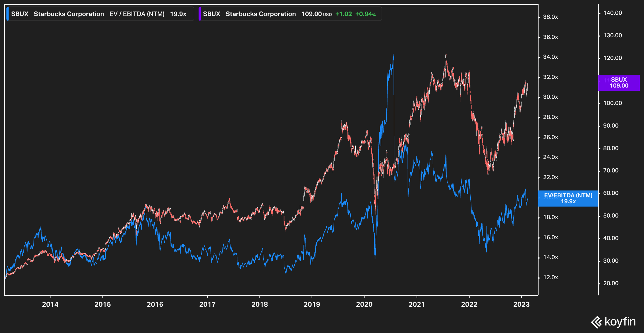Click the 14.0x value on the multiple axis
The image size is (644, 333).
tap(550, 257)
